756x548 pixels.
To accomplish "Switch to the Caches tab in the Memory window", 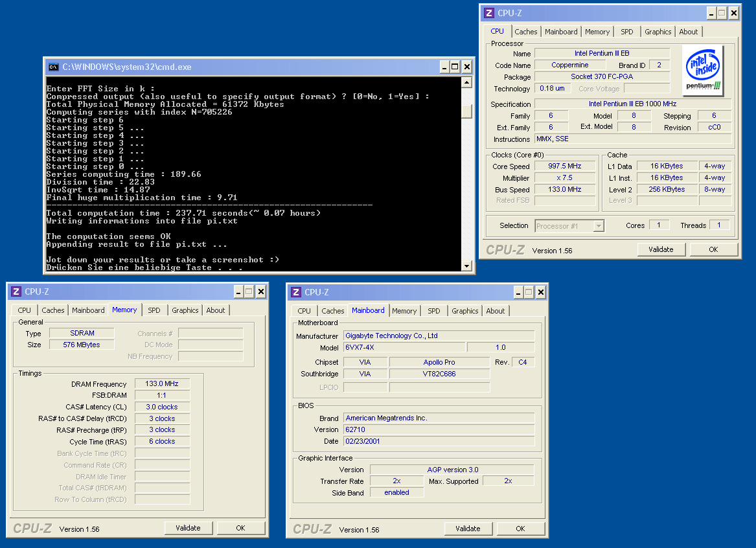I will point(52,310).
